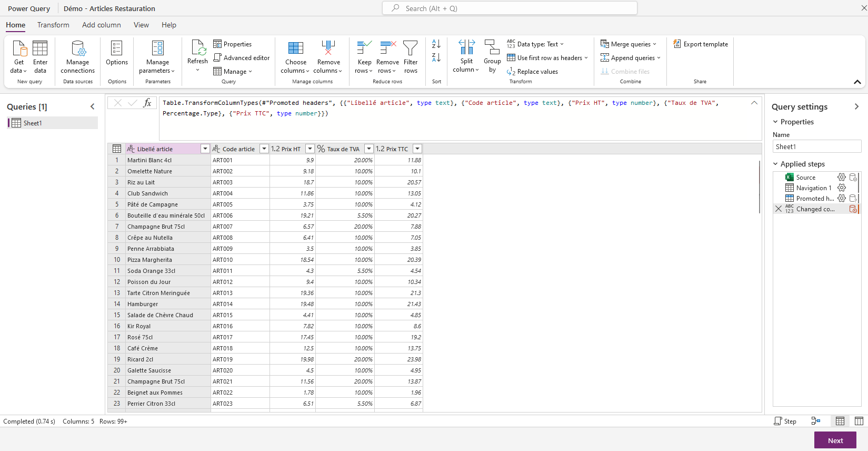The height and width of the screenshot is (451, 868).
Task: Open the Add column tab
Action: tap(102, 25)
